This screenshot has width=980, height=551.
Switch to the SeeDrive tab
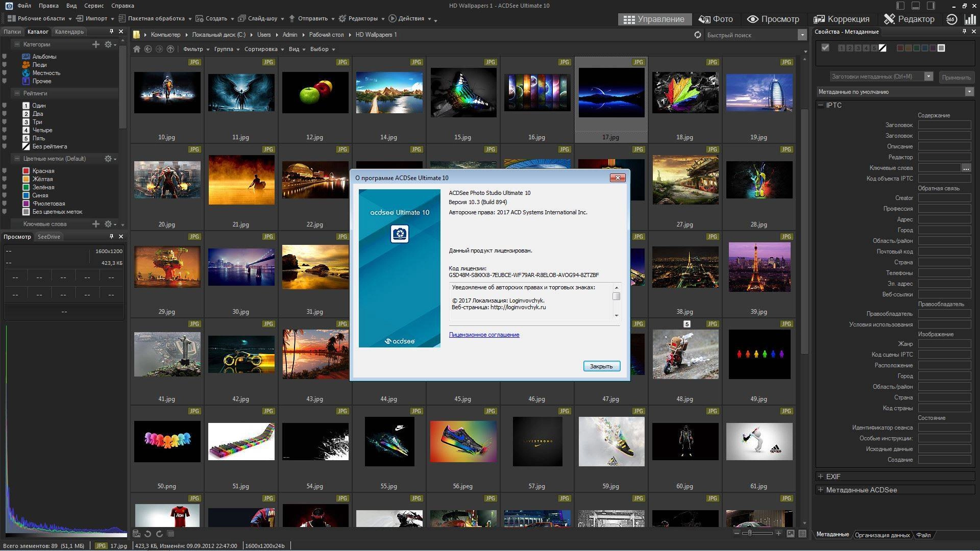coord(49,237)
